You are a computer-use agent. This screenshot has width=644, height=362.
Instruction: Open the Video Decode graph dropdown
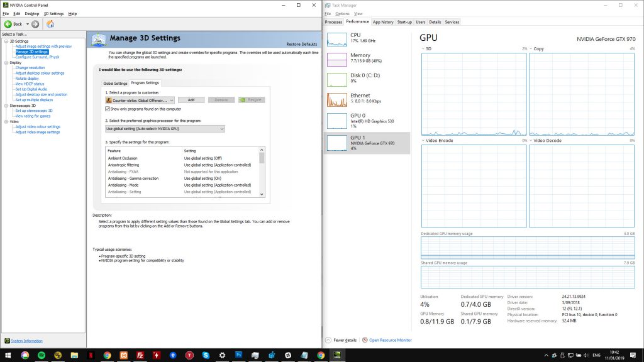[x=531, y=141]
